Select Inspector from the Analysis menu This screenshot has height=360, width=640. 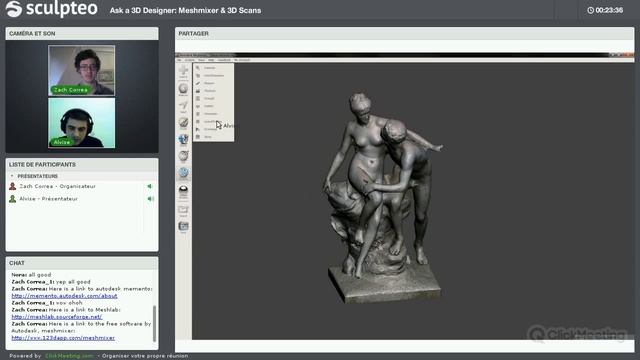(213, 68)
